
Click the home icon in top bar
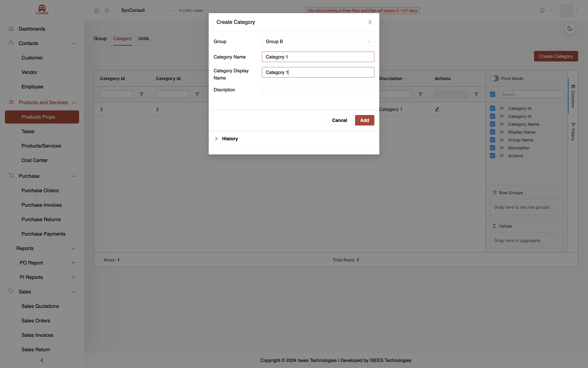click(96, 10)
